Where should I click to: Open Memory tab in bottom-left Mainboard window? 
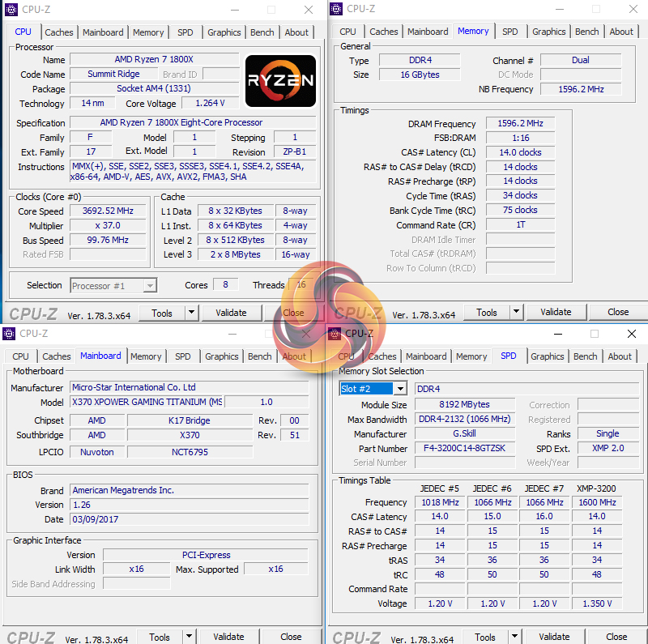pyautogui.click(x=146, y=356)
